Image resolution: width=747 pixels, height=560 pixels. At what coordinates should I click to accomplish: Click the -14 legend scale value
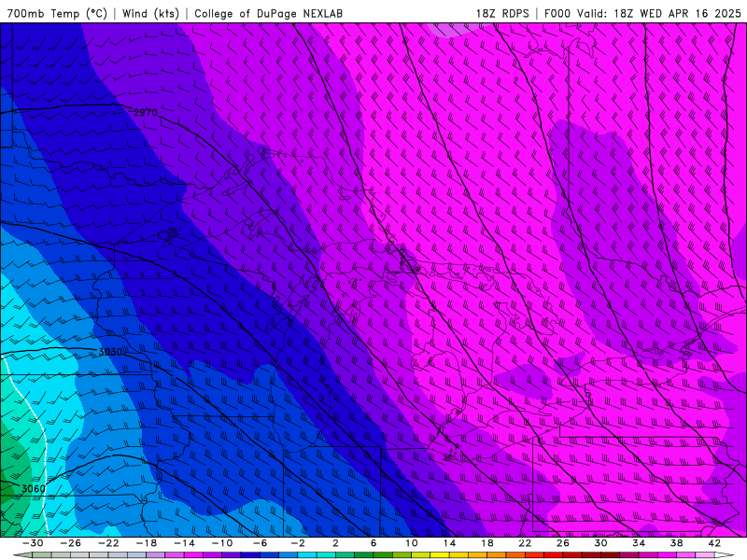click(x=184, y=543)
